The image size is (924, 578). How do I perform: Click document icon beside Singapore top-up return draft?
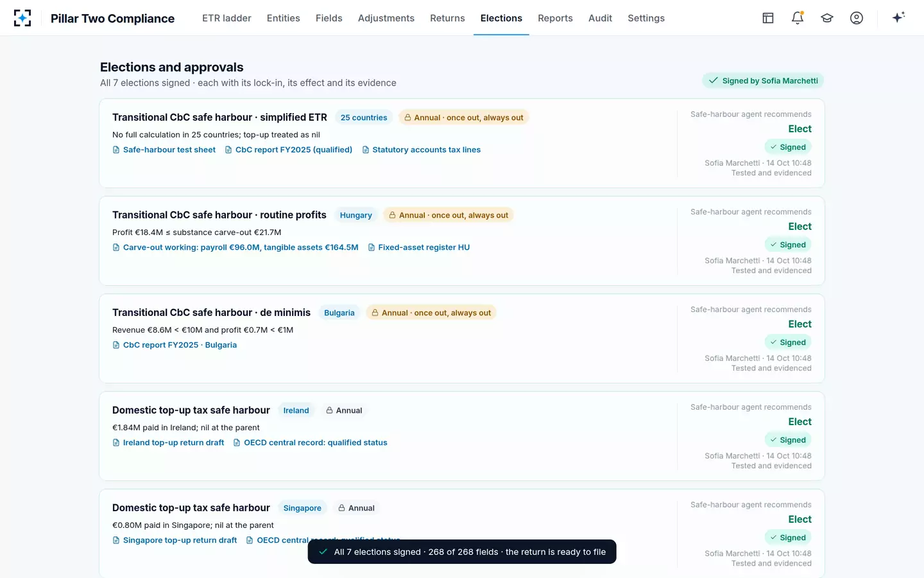[116, 540]
